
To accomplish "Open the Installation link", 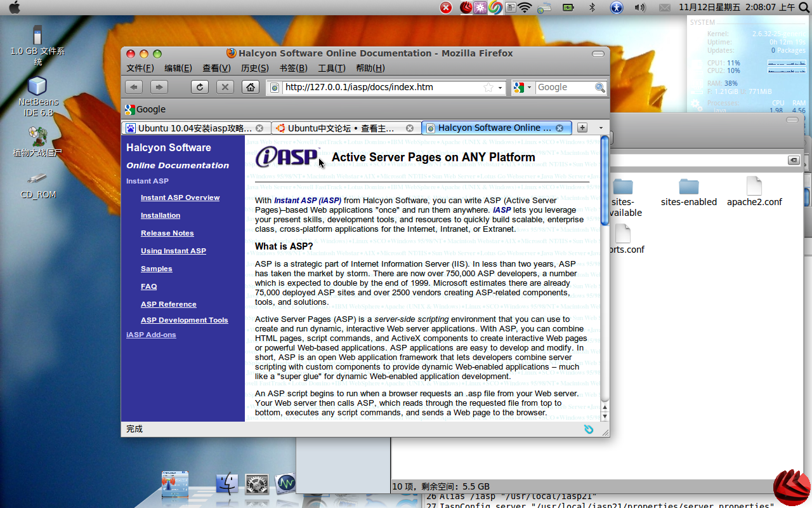I will [160, 215].
